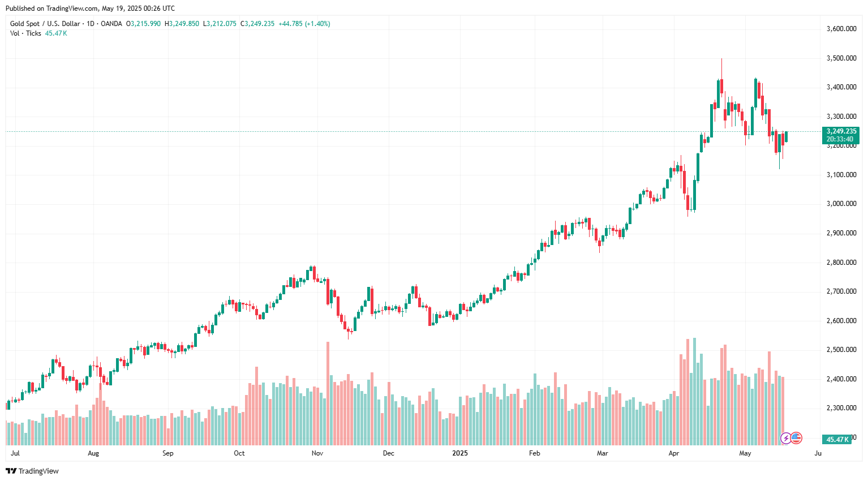Click the Vol · Ticks indicator legend

25,33
